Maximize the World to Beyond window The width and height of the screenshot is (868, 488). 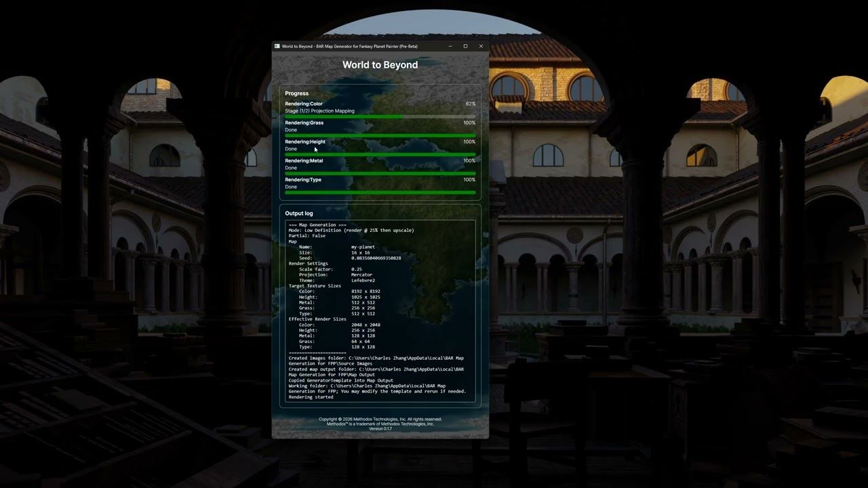(x=465, y=46)
